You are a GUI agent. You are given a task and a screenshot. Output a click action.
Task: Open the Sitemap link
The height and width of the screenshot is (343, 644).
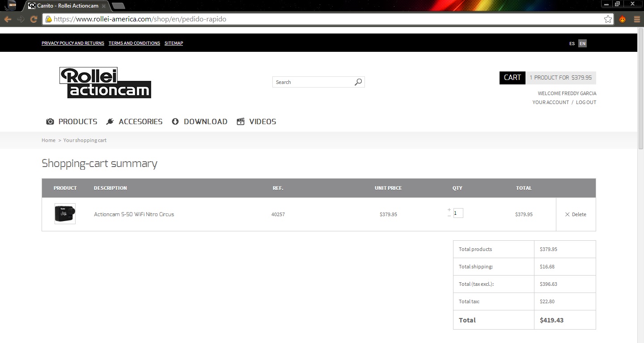click(174, 43)
